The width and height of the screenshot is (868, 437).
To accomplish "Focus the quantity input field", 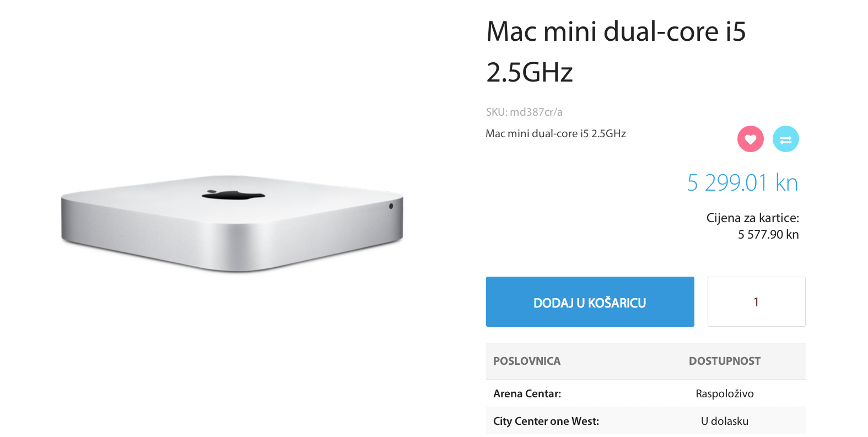I will [756, 301].
